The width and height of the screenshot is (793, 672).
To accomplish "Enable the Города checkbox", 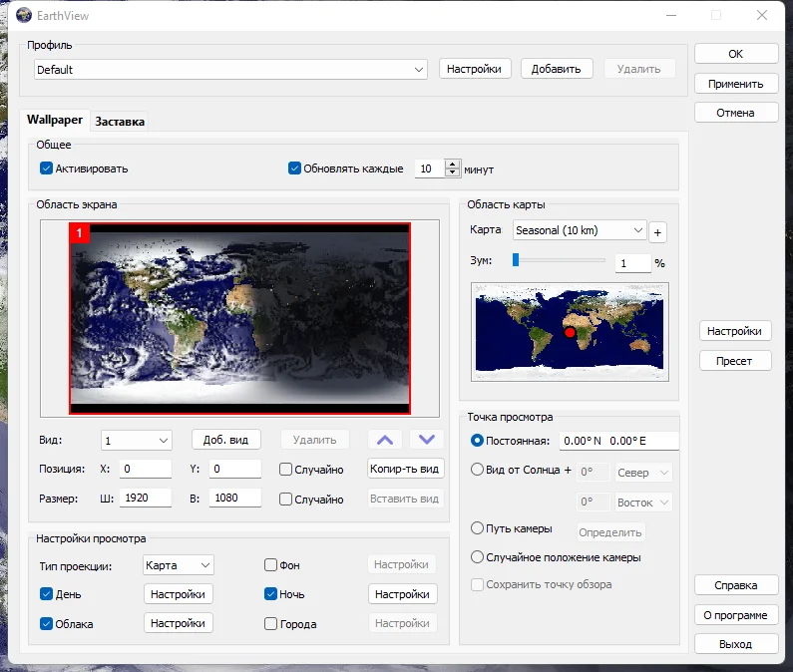I will [270, 623].
